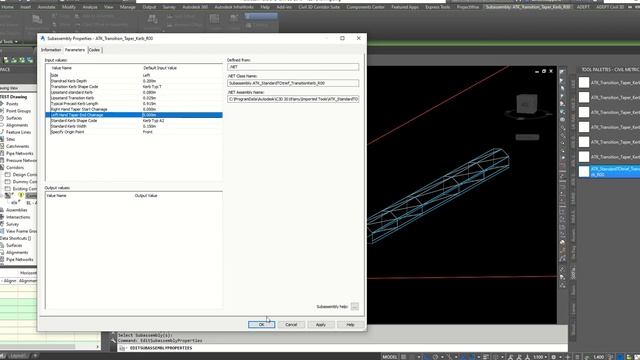Click the Value Name column header
This screenshot has width=640, height=360.
coord(62,68)
